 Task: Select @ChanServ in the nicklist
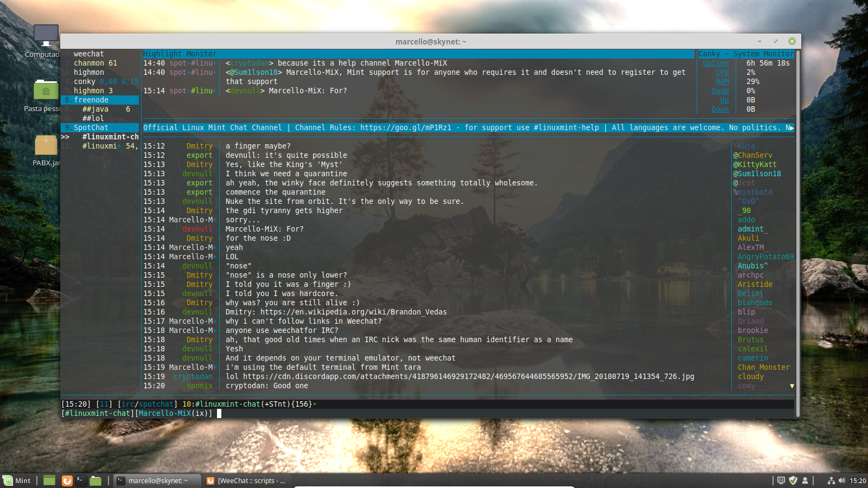(752, 155)
